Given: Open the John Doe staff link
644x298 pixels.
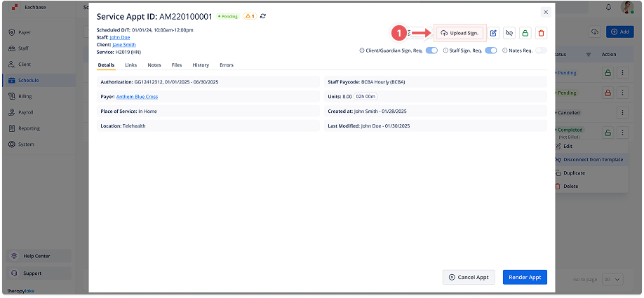Looking at the screenshot, I should pyautogui.click(x=119, y=37).
